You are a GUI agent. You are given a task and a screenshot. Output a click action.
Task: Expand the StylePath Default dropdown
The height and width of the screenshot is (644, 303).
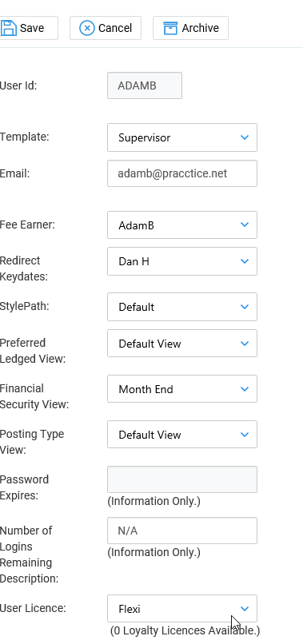click(182, 307)
